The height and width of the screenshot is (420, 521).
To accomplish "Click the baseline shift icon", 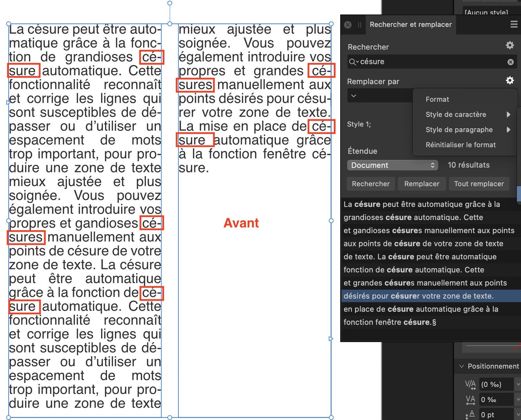I will (x=470, y=414).
